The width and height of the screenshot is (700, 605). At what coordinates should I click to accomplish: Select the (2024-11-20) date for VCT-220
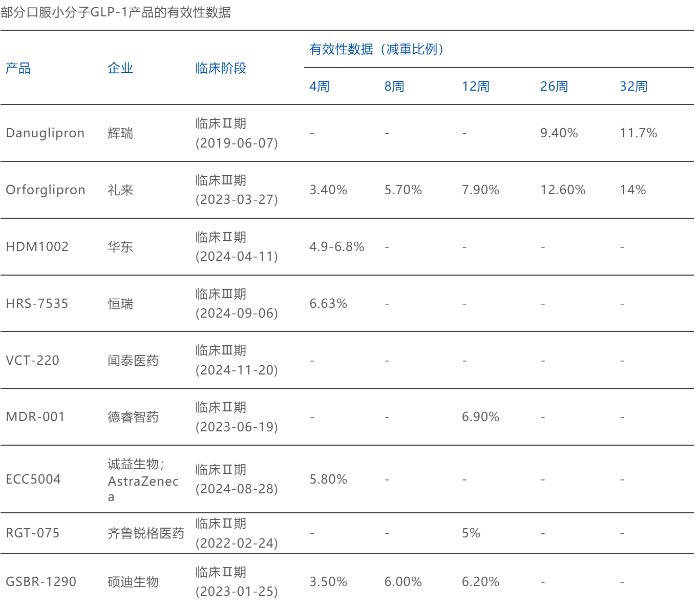[237, 370]
